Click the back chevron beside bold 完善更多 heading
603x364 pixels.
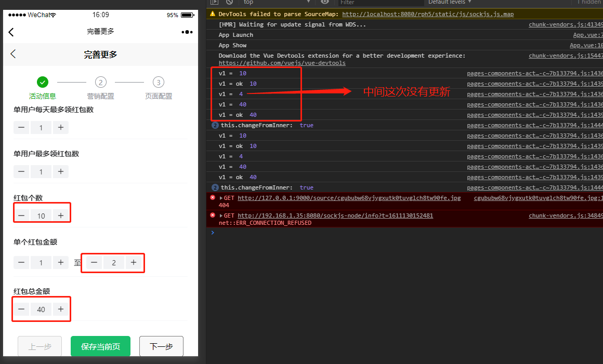13,54
